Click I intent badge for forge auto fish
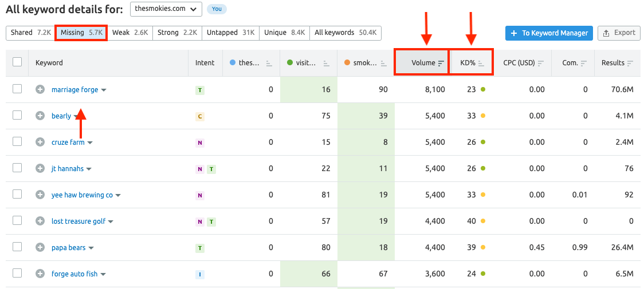 pos(199,274)
